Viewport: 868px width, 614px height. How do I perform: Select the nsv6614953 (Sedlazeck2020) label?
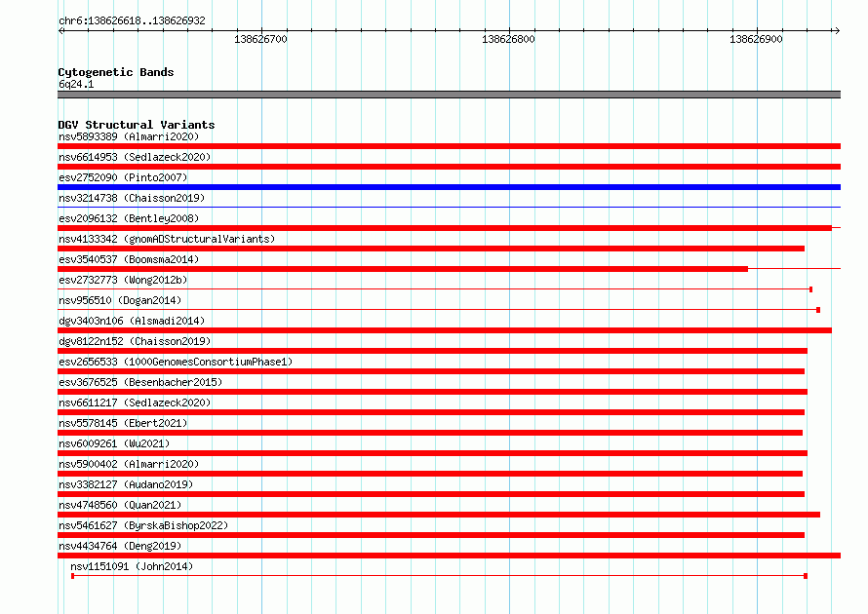135,157
